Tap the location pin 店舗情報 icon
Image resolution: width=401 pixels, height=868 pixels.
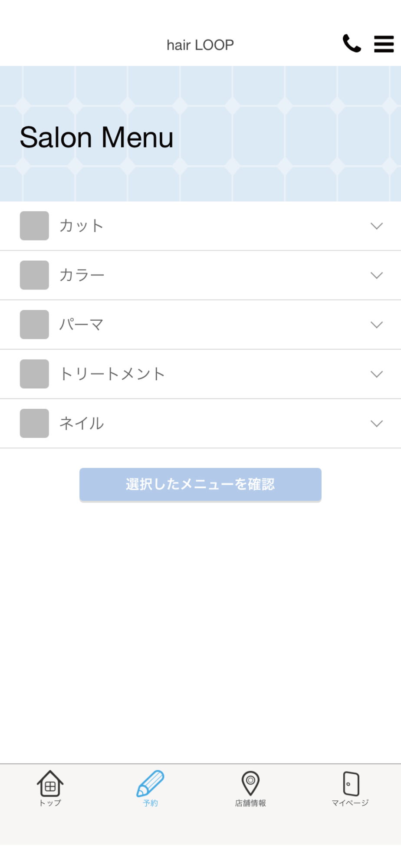pos(250,783)
